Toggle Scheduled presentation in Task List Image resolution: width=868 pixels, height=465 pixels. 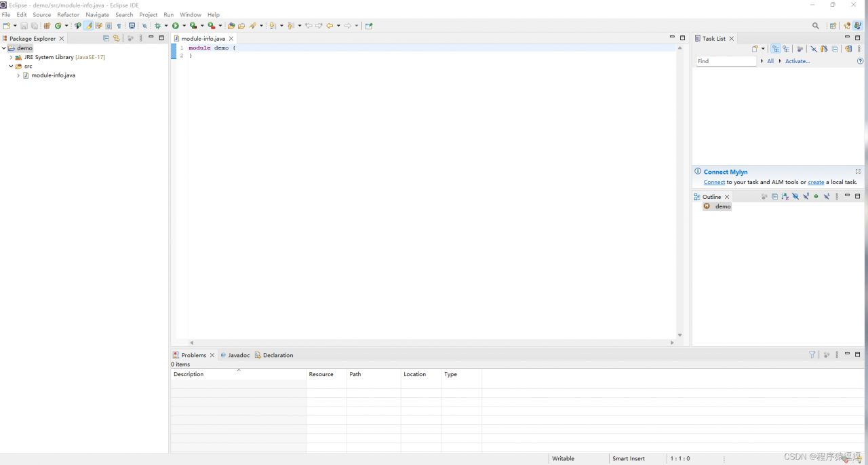pyautogui.click(x=786, y=49)
